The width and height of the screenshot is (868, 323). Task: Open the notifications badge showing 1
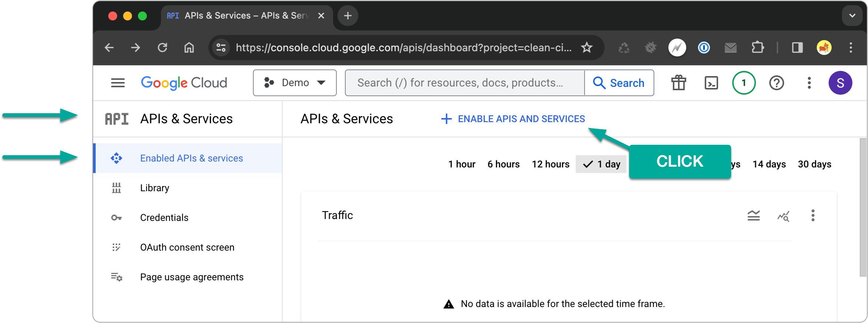coord(744,83)
